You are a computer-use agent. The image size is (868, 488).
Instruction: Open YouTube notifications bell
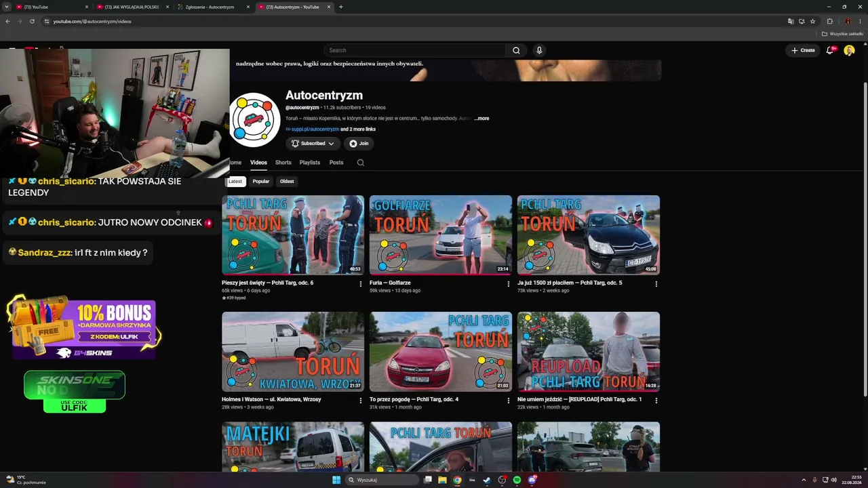click(x=830, y=50)
